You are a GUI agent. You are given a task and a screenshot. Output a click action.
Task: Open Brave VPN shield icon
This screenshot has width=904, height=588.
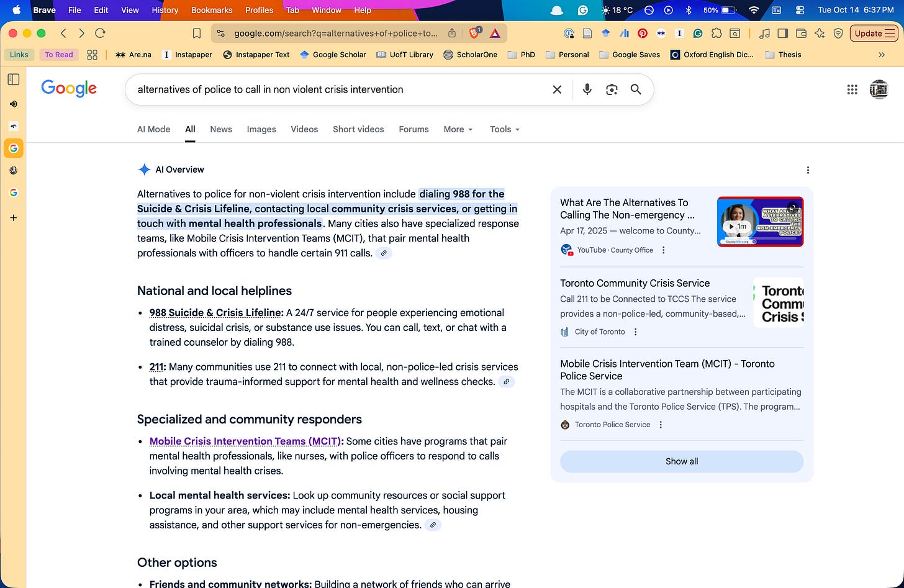[838, 34]
